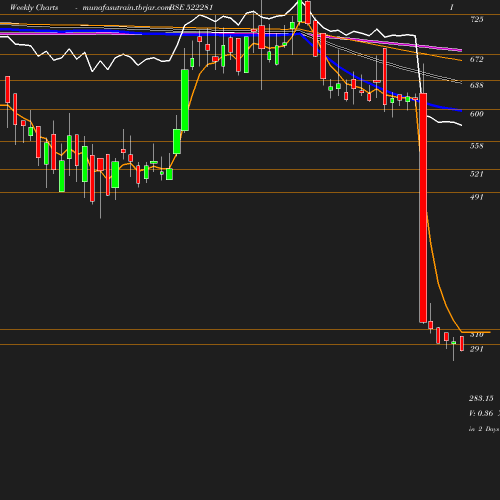This screenshot has width=500, height=500.
Task: Click the 291 price level label
Action: 477,349
